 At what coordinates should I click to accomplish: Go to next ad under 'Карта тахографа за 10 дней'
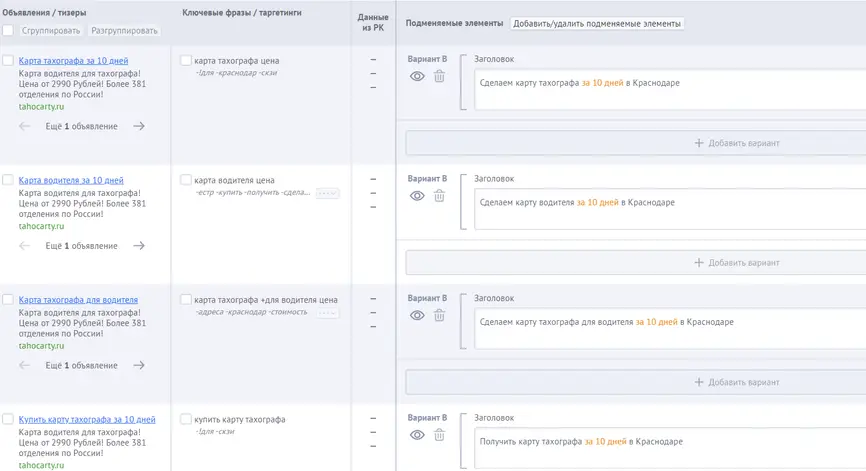pyautogui.click(x=139, y=126)
